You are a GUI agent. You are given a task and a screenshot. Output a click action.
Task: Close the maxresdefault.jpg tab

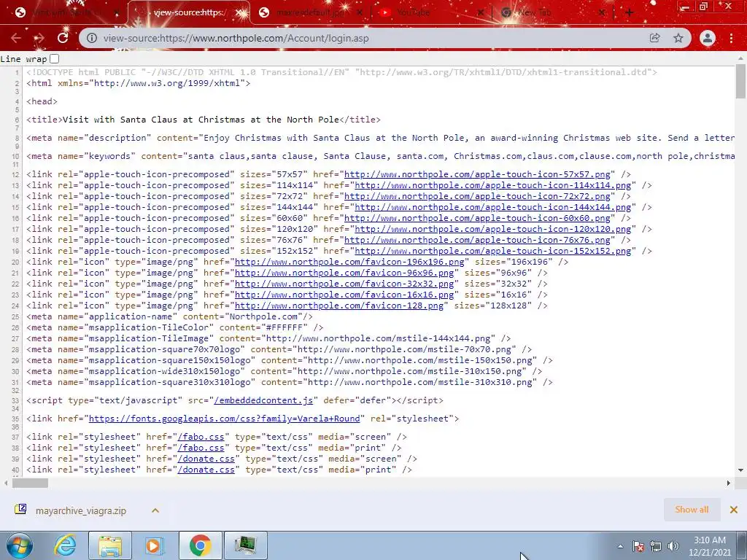coord(359,12)
